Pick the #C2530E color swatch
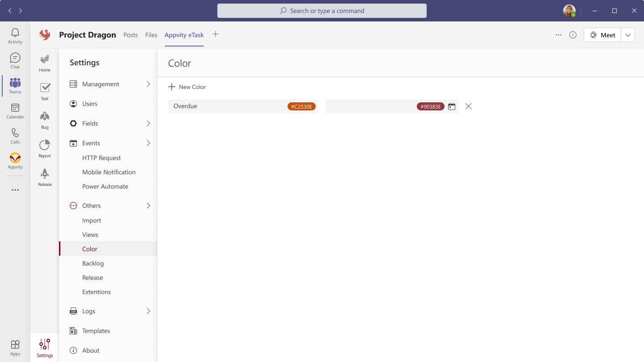 point(301,106)
